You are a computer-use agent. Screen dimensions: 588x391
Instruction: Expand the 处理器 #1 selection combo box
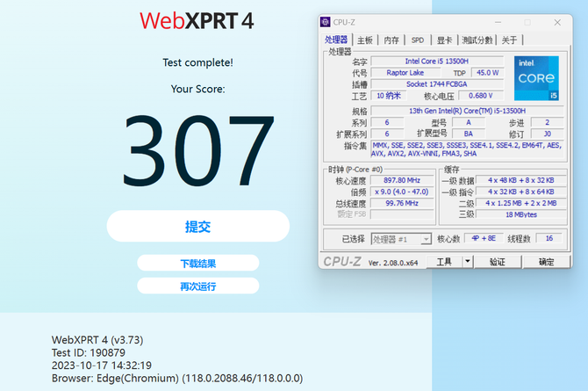401,239
